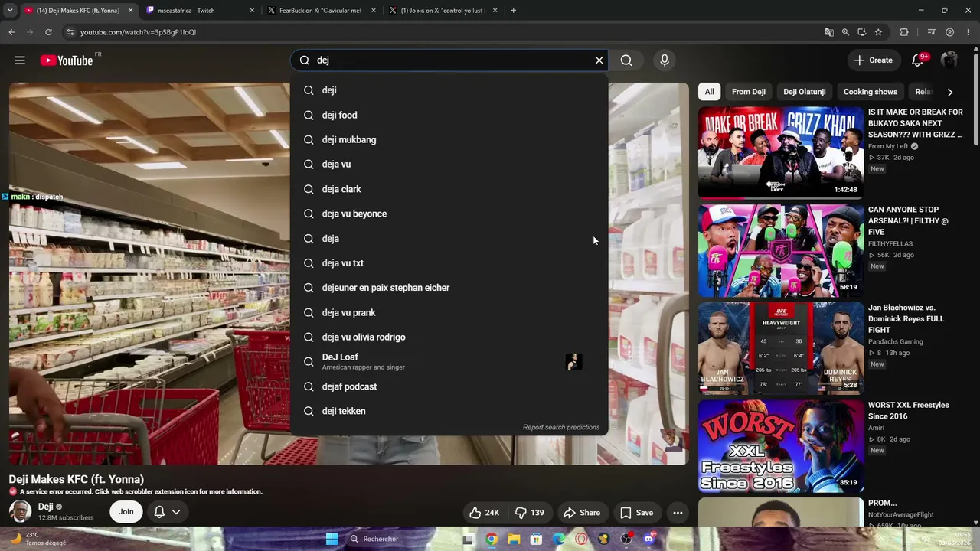Screen dimensions: 980x551
Task: Open the browser zoom icon
Action: tap(845, 32)
